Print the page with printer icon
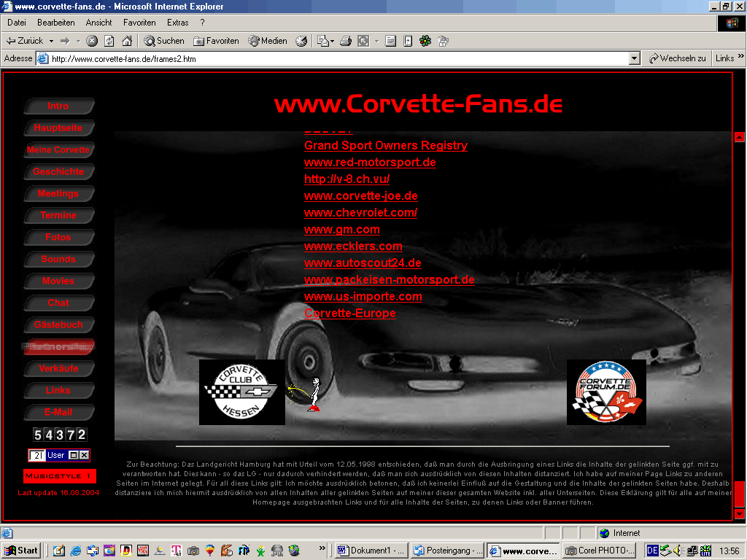Viewport: 747px width, 560px height. click(x=346, y=41)
